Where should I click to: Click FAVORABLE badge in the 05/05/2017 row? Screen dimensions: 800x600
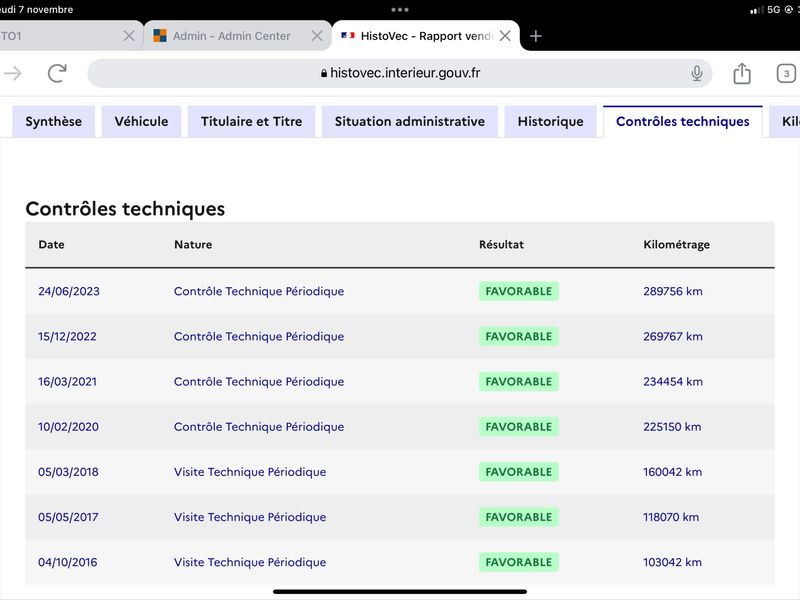(x=518, y=517)
